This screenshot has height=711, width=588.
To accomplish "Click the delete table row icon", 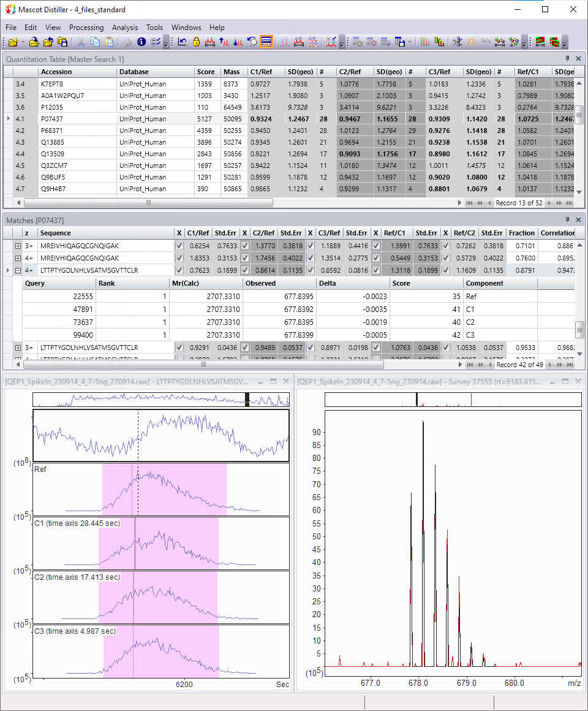I will pyautogui.click(x=371, y=42).
